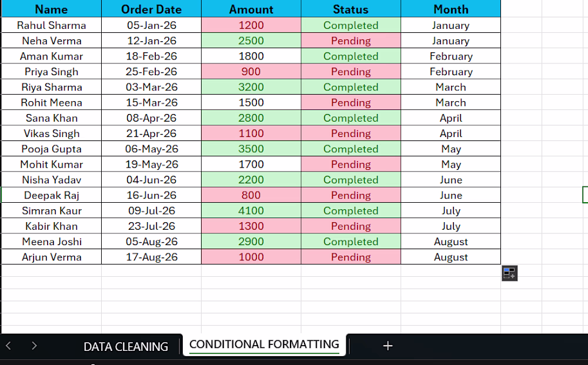Go to the next sheet with the right arrow
Screen dimensions: 588x365
34,346
